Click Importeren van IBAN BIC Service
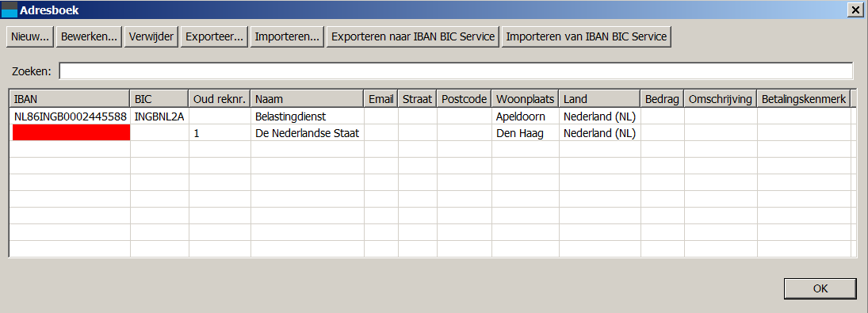This screenshot has width=868, height=313. click(x=587, y=37)
